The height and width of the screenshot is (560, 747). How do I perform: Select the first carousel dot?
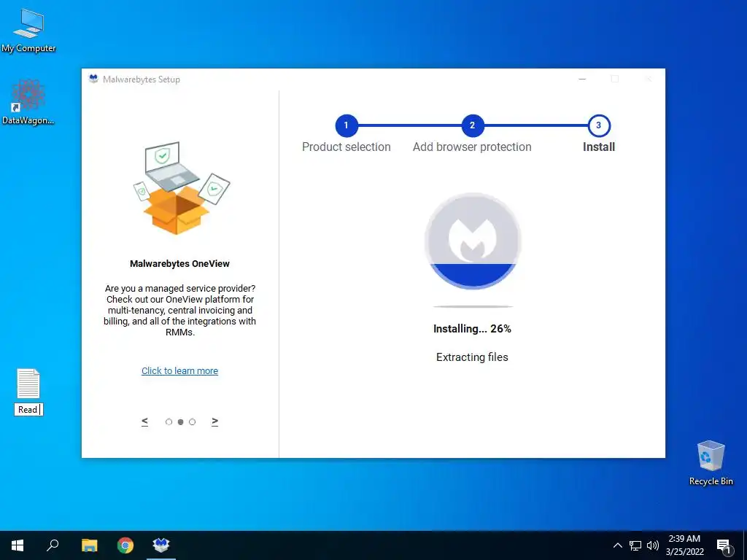pos(169,422)
